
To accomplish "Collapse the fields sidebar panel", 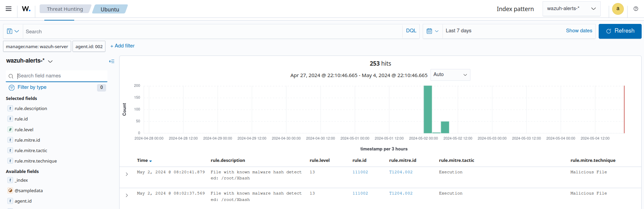I will pos(111,61).
